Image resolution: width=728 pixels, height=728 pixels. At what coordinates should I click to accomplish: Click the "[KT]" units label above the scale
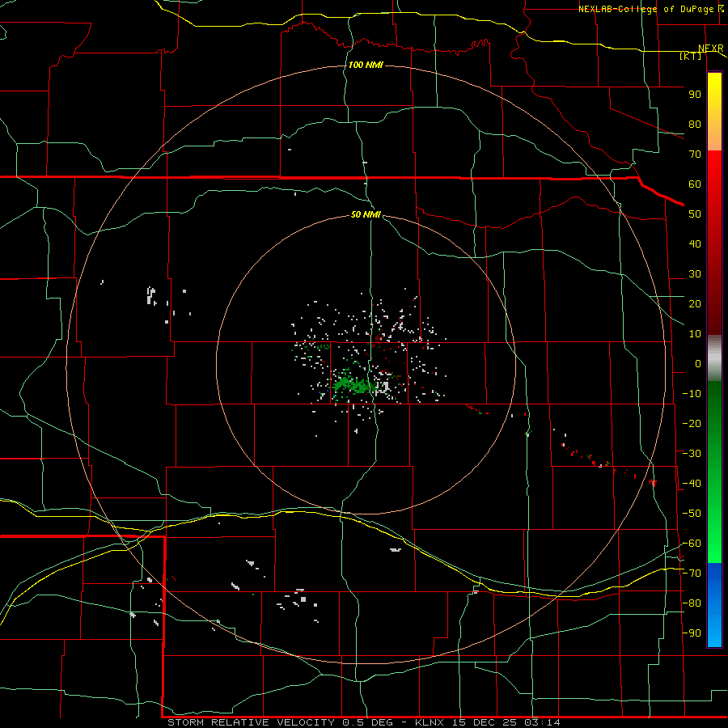click(690, 56)
